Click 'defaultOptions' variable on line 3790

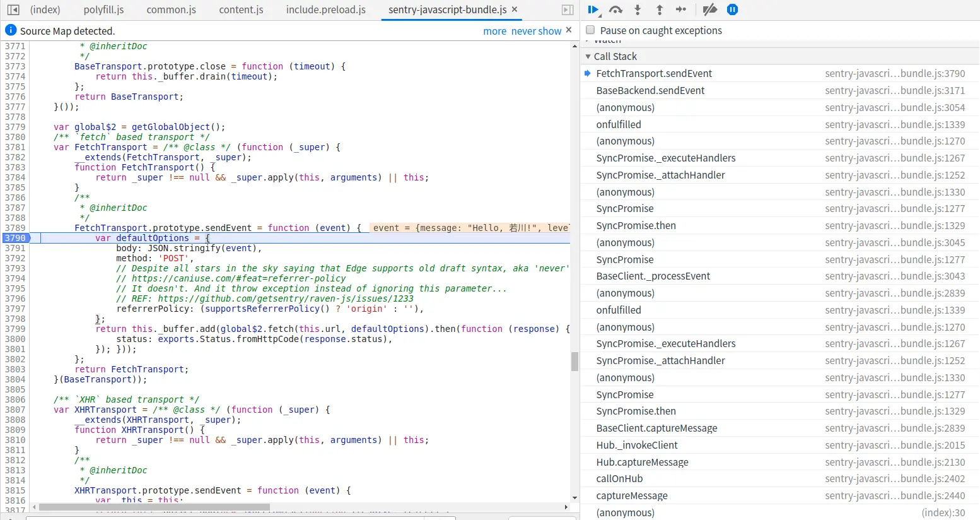point(153,238)
